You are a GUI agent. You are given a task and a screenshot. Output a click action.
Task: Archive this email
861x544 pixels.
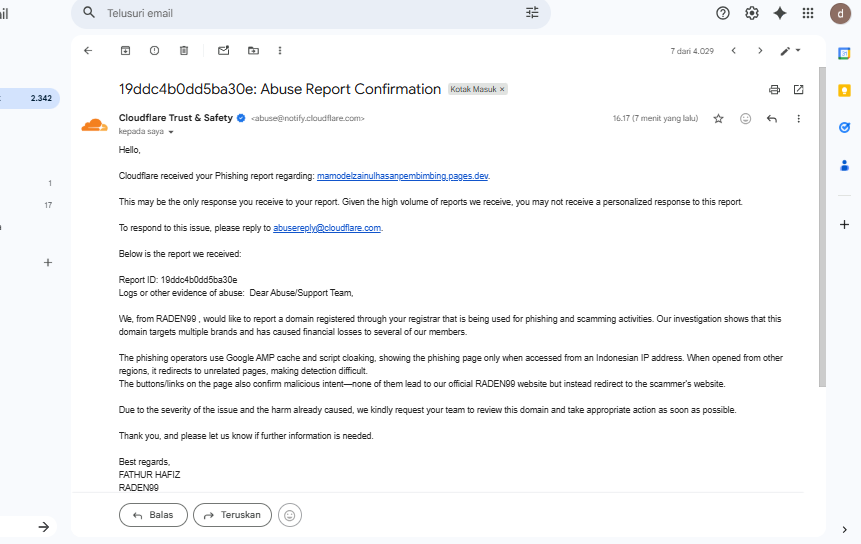click(125, 51)
